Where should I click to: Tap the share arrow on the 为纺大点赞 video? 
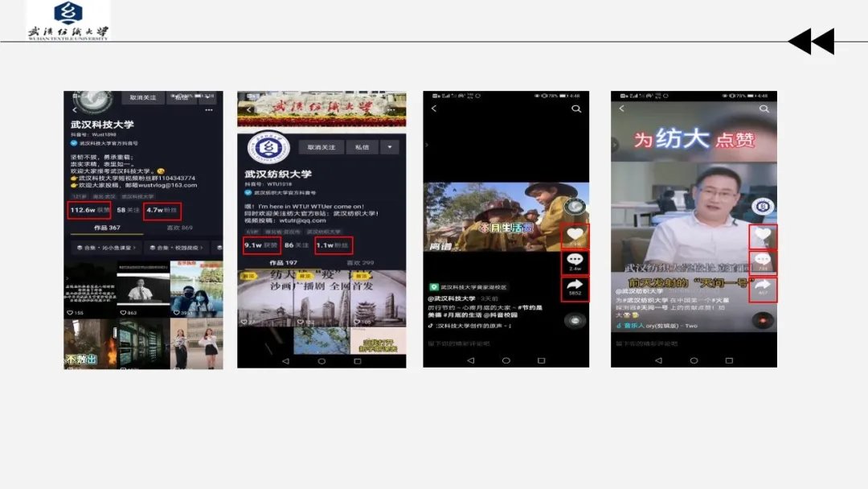763,288
